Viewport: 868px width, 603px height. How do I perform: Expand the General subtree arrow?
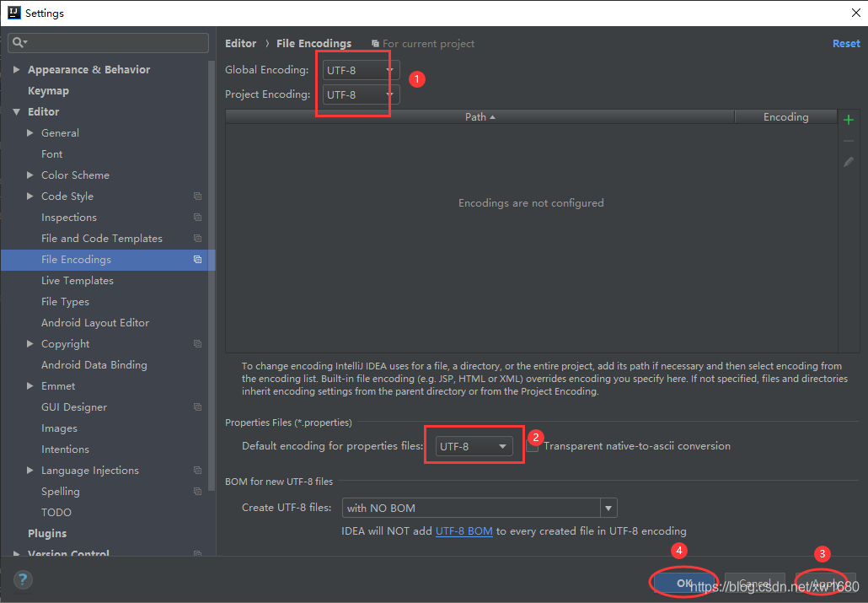[x=29, y=132]
